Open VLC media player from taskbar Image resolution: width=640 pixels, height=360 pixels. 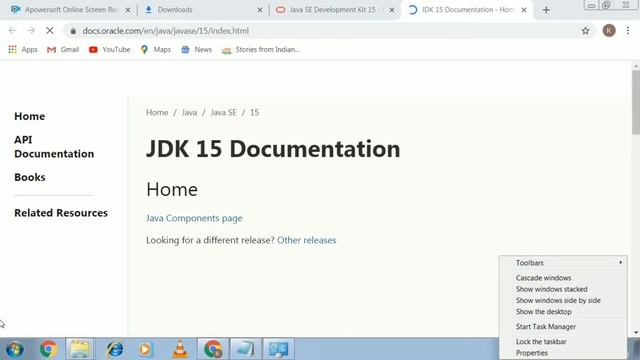pos(180,349)
